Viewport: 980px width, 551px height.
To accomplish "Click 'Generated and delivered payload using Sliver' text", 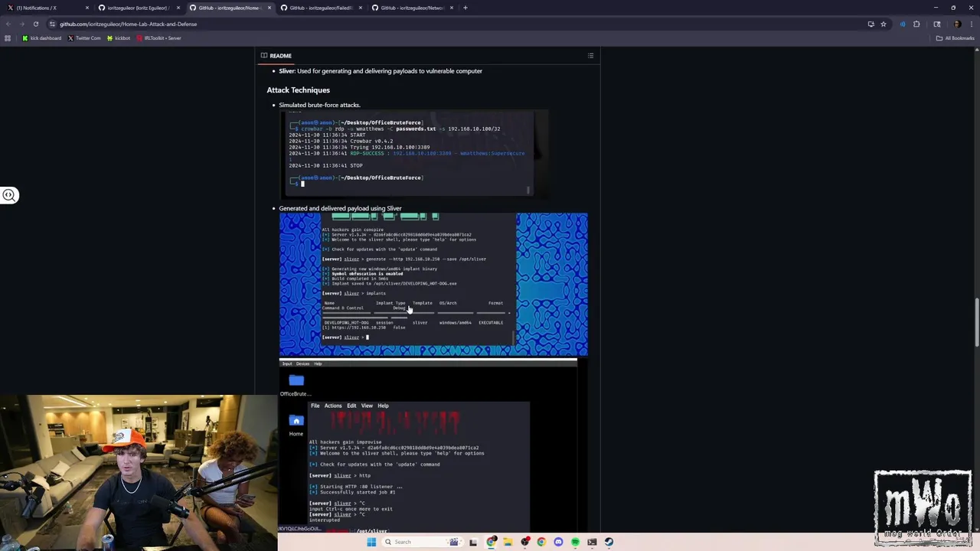I will [x=340, y=208].
